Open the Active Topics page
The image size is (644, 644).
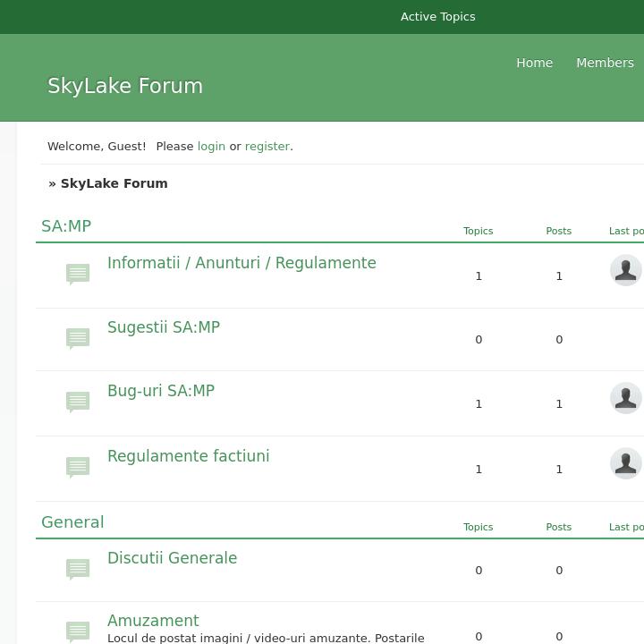tap(437, 16)
